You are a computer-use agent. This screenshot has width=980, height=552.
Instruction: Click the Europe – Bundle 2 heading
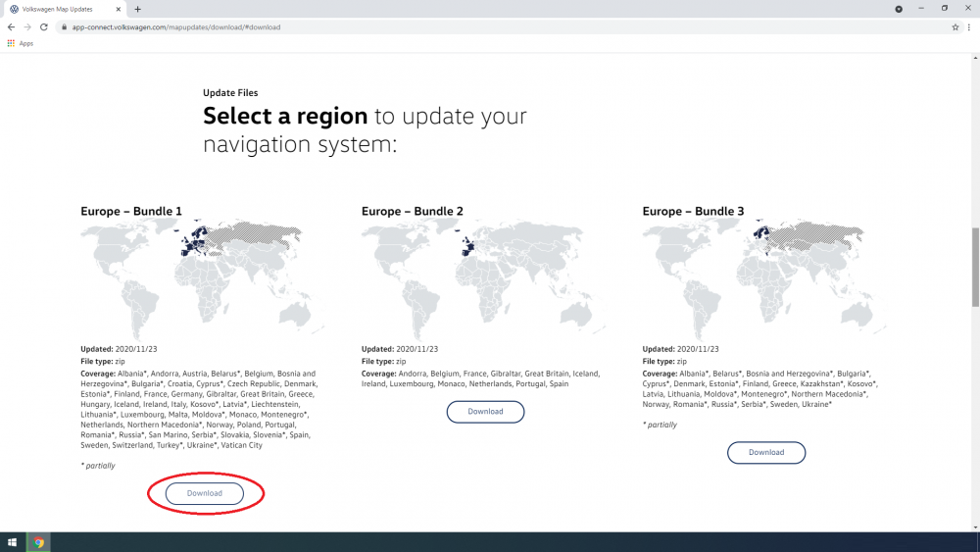pos(413,212)
